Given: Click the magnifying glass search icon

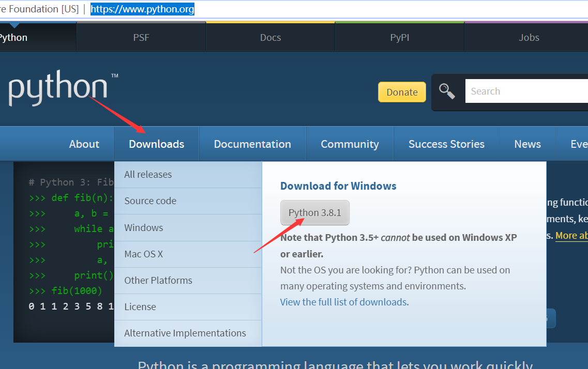Looking at the screenshot, I should click(x=447, y=91).
